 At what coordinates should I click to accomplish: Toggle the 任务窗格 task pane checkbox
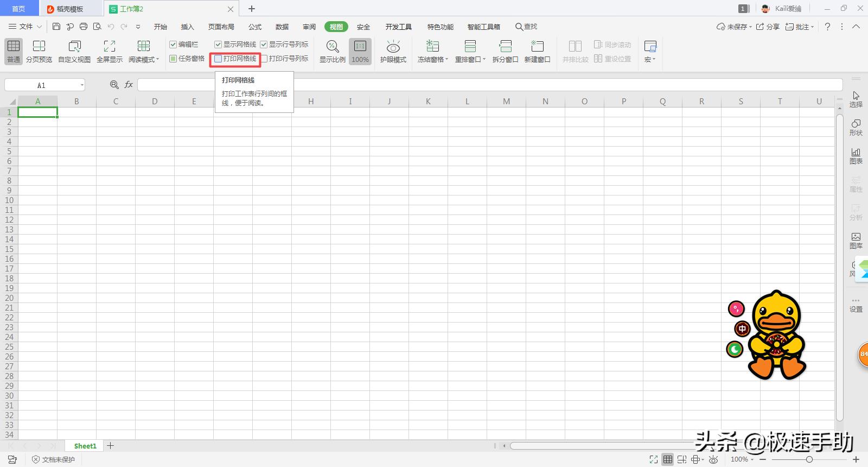(x=173, y=59)
